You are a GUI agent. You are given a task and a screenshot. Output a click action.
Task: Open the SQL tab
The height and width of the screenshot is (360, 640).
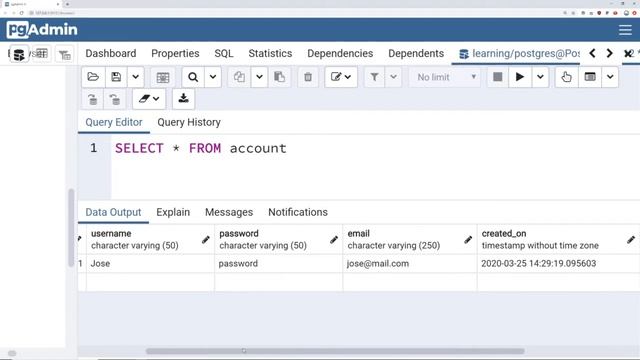point(224,53)
